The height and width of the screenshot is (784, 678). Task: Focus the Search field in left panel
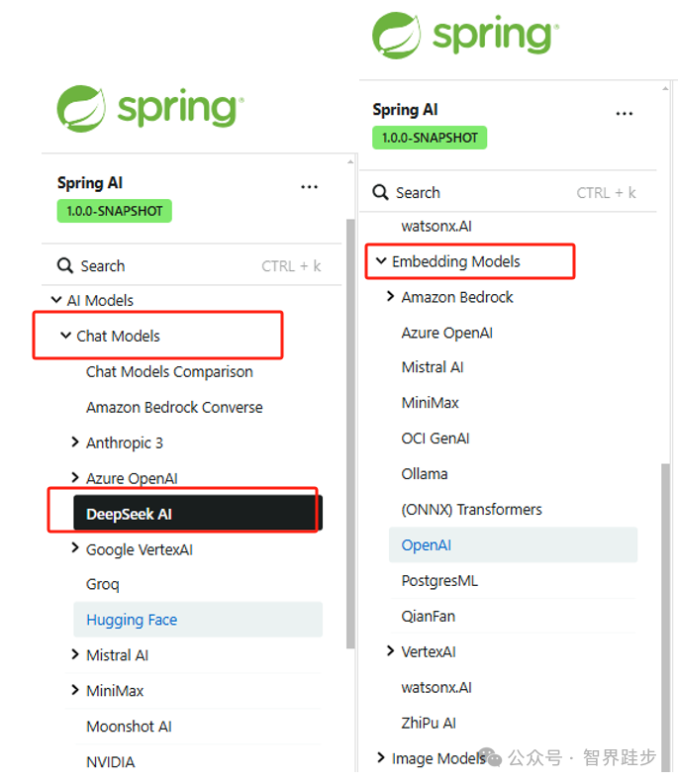coord(191,265)
